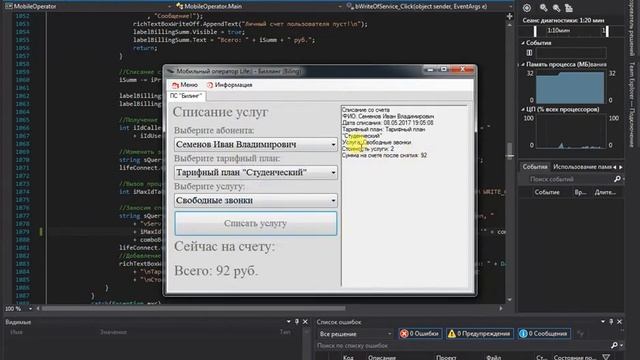
Task: Click the reset view icon in diagnostics toolbar
Action: coord(569,8)
